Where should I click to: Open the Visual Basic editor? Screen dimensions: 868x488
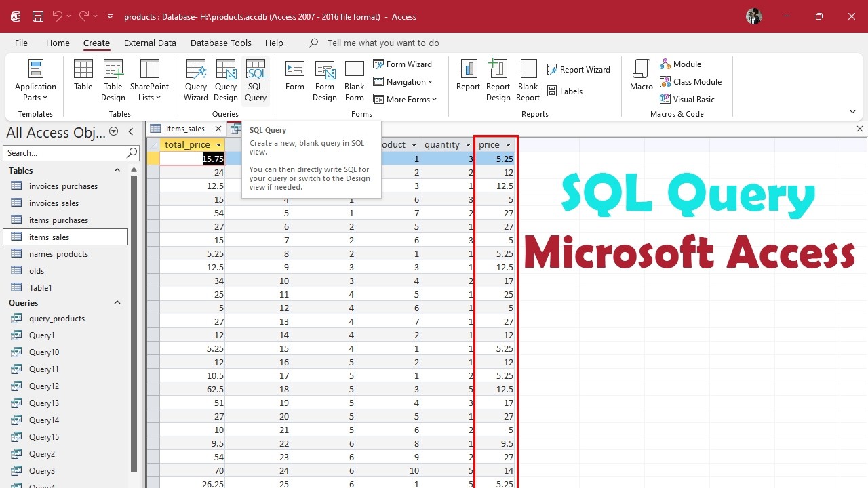click(x=688, y=100)
